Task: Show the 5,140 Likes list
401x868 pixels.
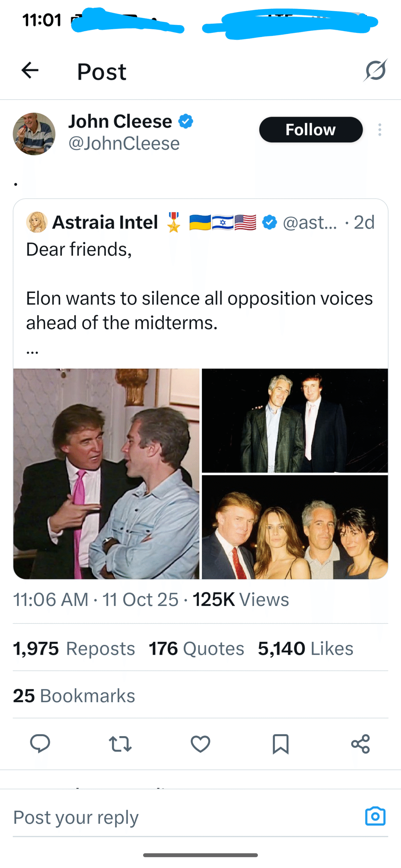Action: tap(305, 649)
